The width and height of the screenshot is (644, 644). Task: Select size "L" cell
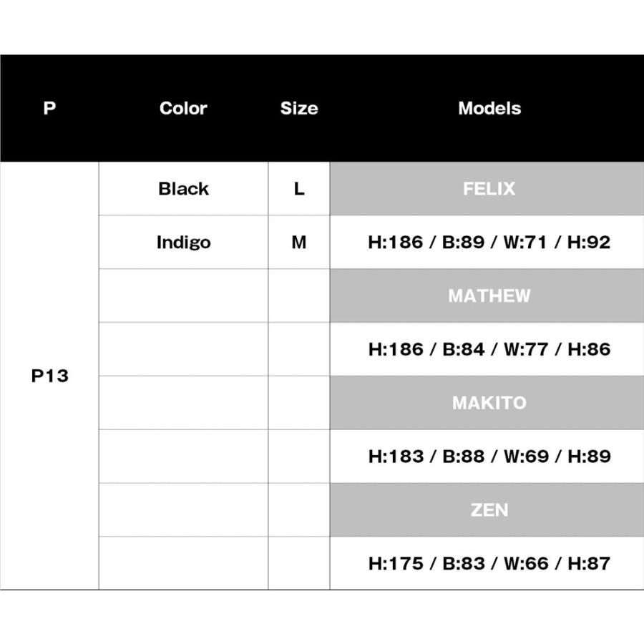pos(299,189)
